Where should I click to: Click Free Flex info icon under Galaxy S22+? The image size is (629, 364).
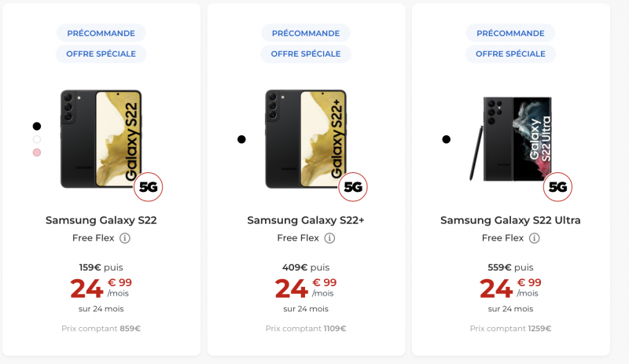point(329,238)
